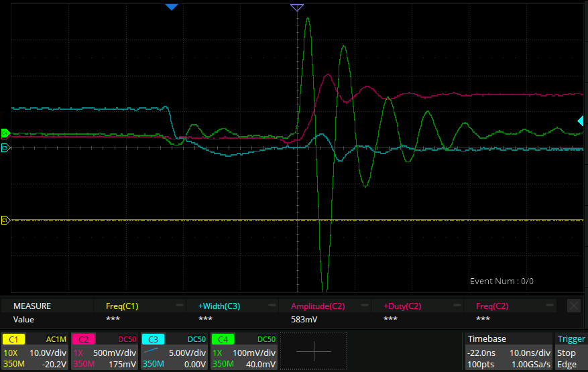The image size is (588, 372).
Task: Open the Trigger settings panel
Action: click(571, 352)
